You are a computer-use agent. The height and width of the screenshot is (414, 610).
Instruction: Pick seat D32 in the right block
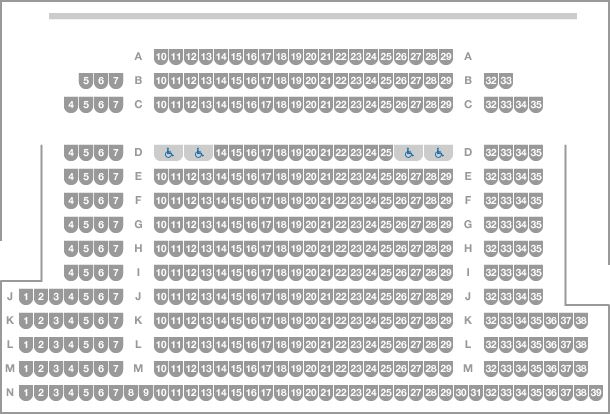coord(491,153)
